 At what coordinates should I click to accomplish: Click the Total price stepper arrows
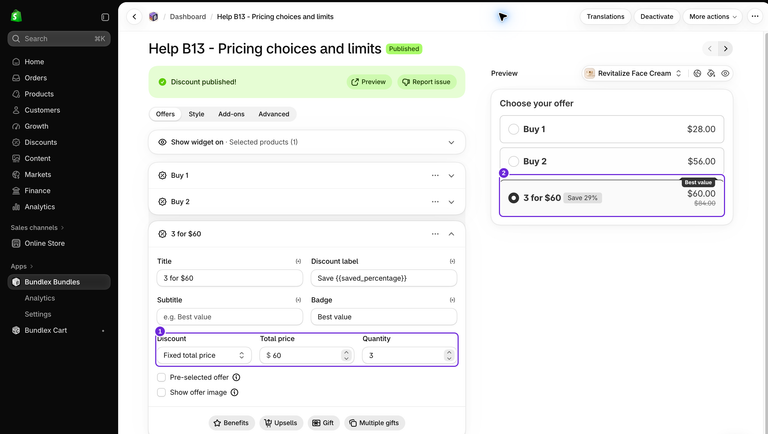click(346, 355)
